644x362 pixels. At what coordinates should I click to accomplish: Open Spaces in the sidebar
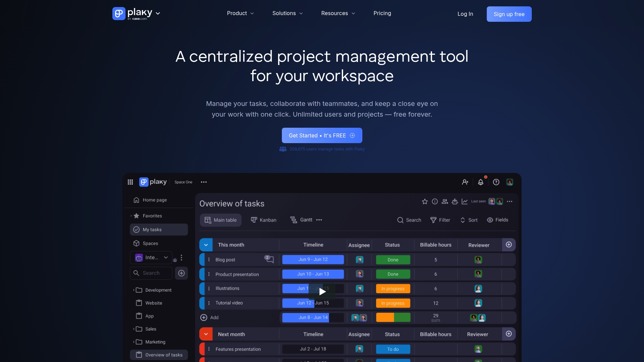(x=146, y=243)
